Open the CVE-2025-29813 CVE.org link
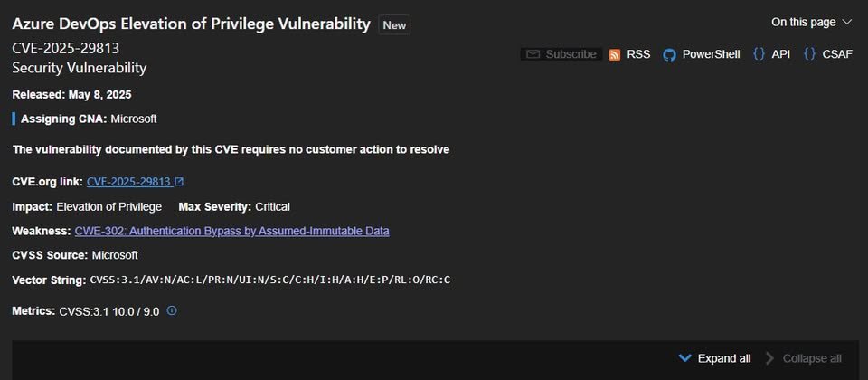Image resolution: width=868 pixels, height=380 pixels. [x=128, y=182]
